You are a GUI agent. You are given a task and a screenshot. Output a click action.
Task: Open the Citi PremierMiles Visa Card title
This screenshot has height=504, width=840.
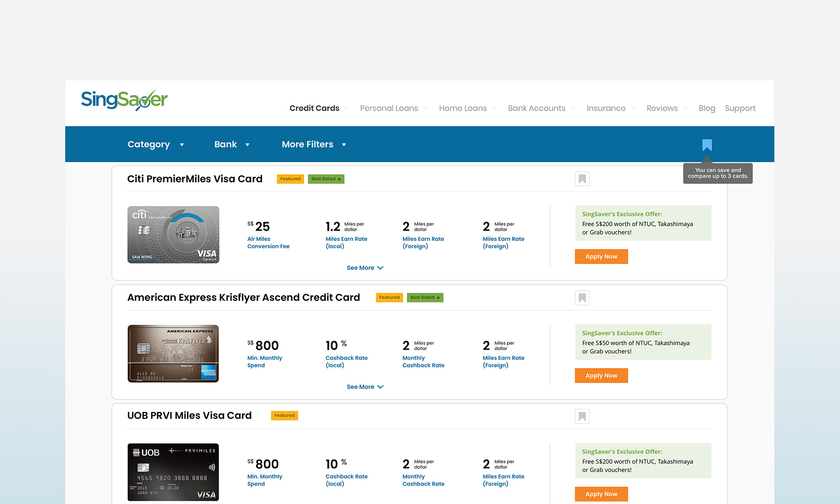pyautogui.click(x=195, y=179)
